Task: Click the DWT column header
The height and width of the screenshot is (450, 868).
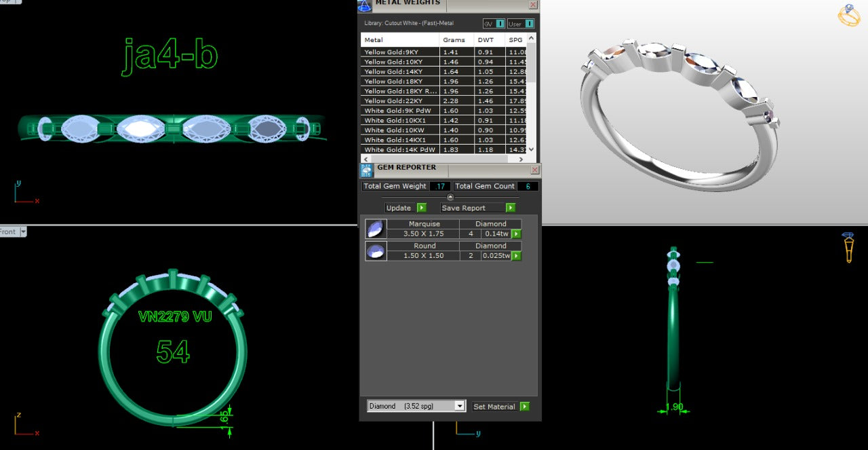Action: click(x=489, y=40)
